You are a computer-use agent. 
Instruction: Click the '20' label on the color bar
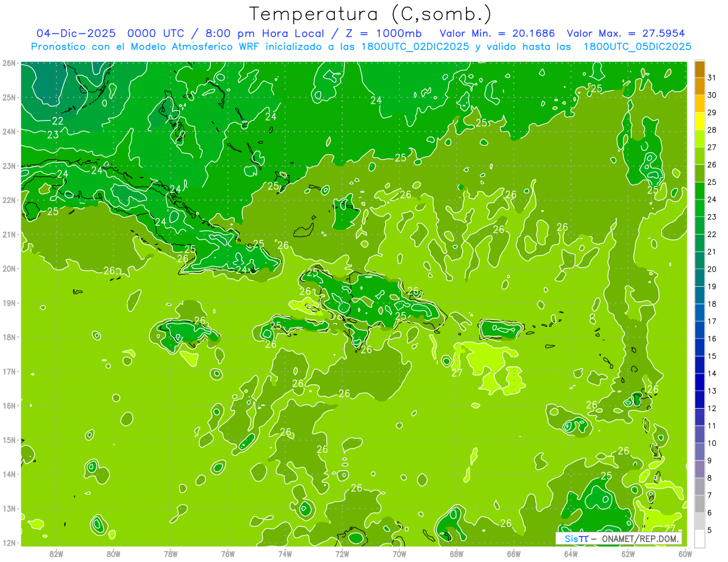coord(712,269)
